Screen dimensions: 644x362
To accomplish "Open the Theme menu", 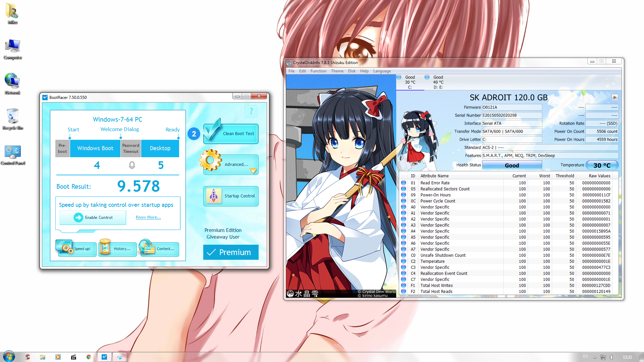I will tap(337, 71).
